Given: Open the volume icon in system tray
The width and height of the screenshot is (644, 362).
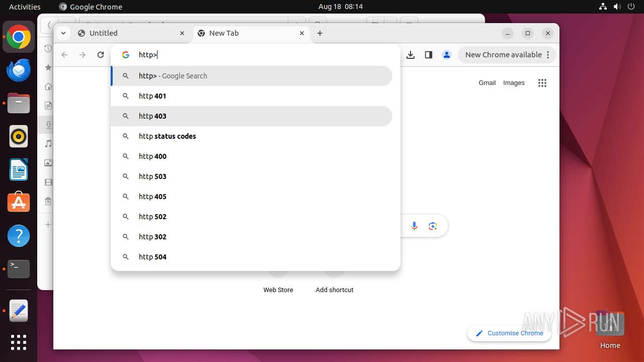Looking at the screenshot, I should tap(617, 7).
